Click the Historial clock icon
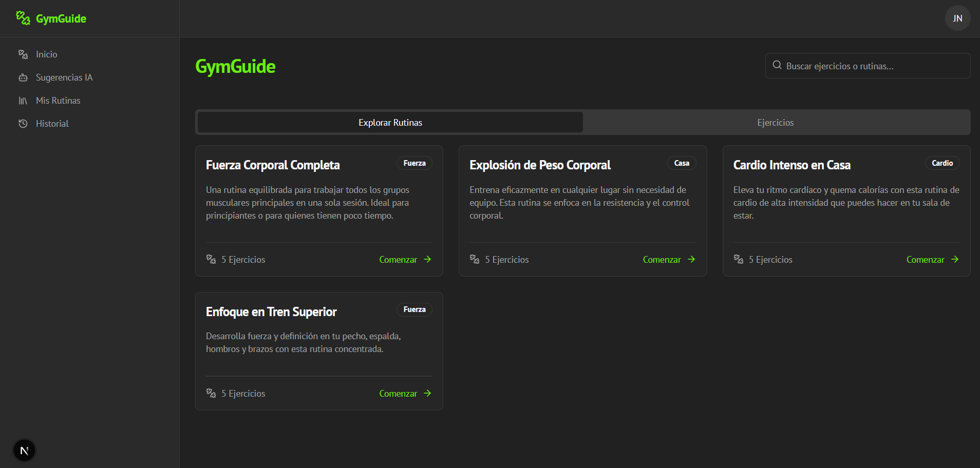The image size is (980, 468). pos(23,124)
